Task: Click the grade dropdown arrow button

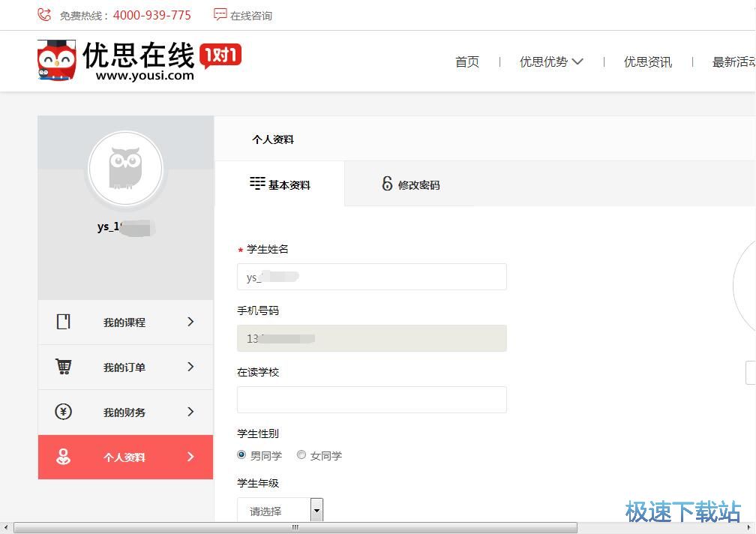Action: (316, 511)
